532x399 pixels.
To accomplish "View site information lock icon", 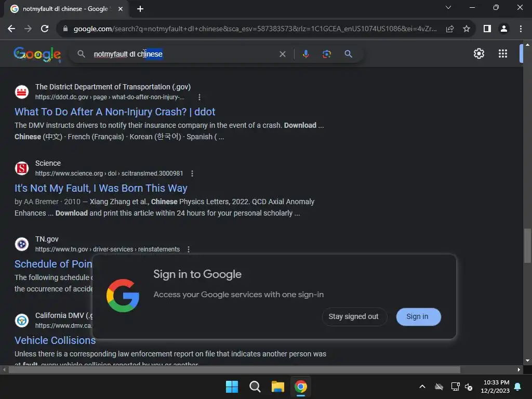I will coord(65,29).
